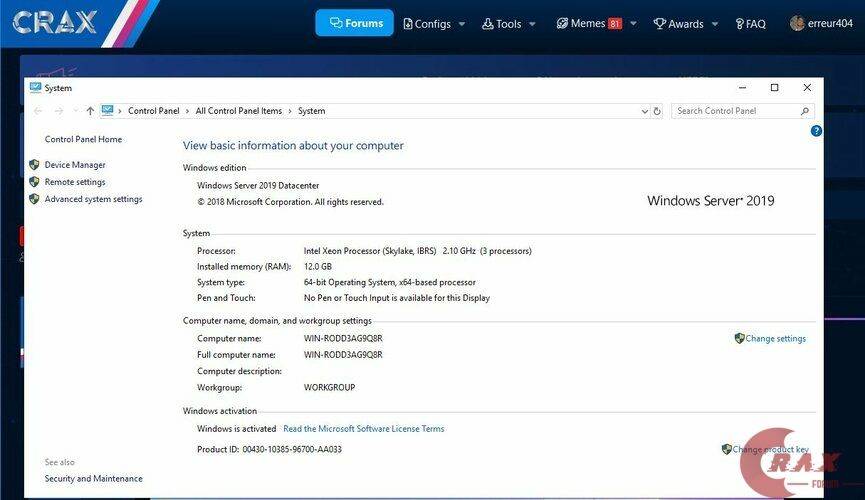865x500 pixels.
Task: Click the Search Control Panel field
Action: [x=743, y=111]
